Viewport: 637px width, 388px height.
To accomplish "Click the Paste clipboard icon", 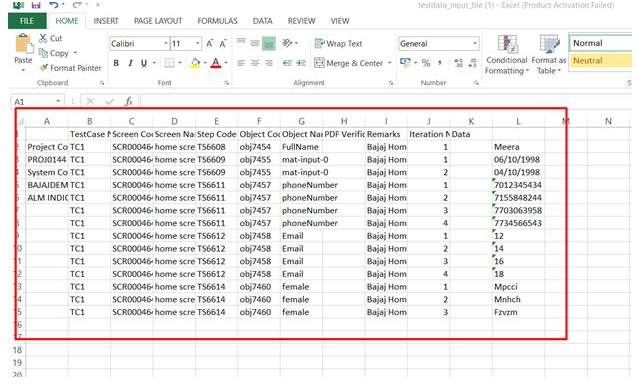I will [24, 44].
